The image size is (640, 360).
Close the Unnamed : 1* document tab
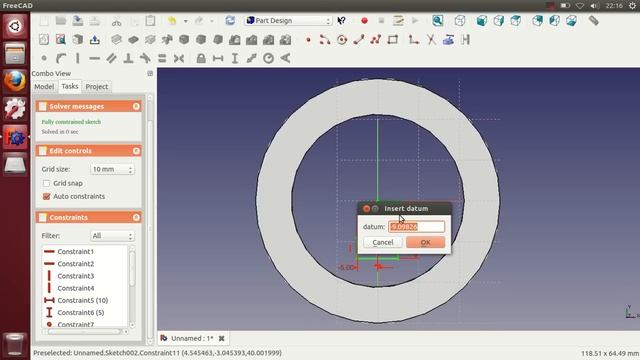(x=222, y=338)
